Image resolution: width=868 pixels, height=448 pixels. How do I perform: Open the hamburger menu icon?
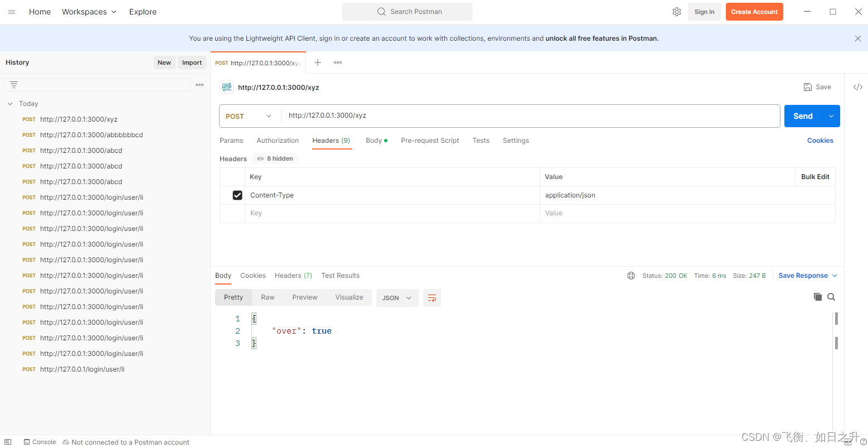(12, 12)
